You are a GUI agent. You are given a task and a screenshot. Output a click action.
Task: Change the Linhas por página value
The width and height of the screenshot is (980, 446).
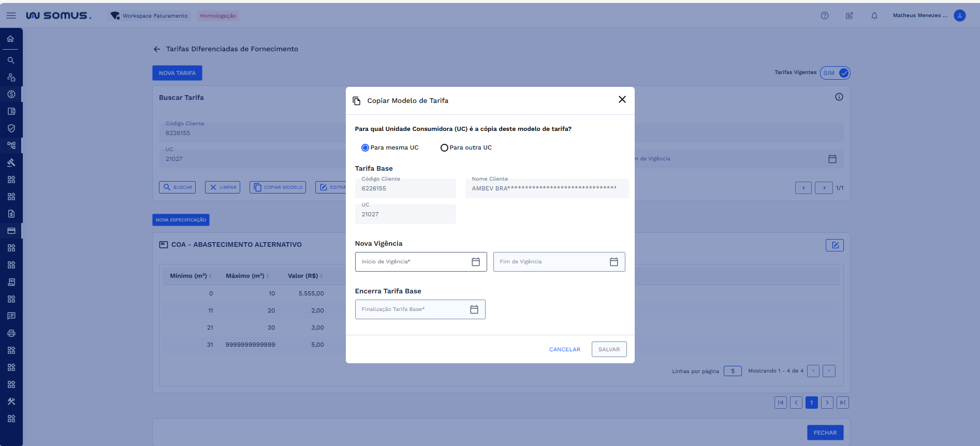[732, 371]
